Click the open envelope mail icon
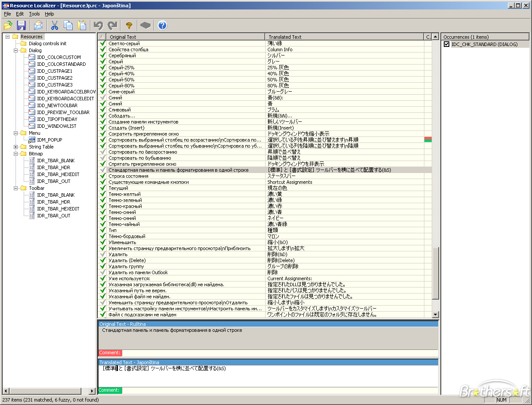This screenshot has height=405, width=532. coord(39,25)
